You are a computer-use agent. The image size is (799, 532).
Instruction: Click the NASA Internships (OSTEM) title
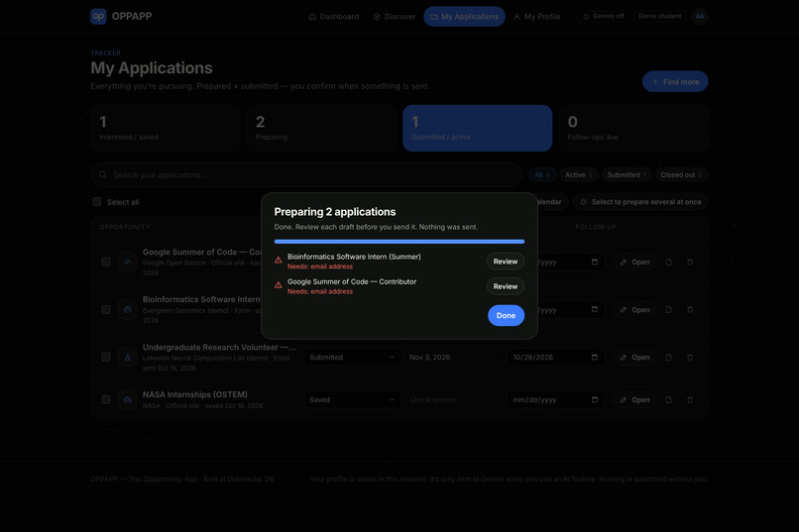(195, 394)
